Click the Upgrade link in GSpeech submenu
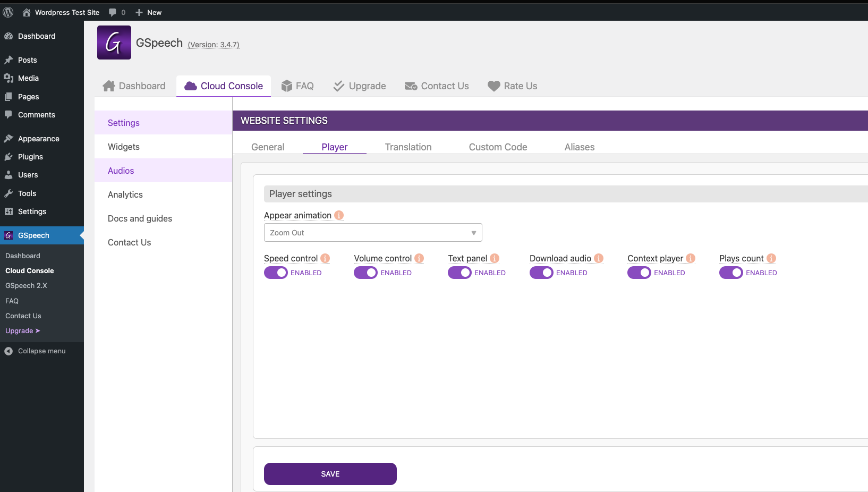 [23, 330]
